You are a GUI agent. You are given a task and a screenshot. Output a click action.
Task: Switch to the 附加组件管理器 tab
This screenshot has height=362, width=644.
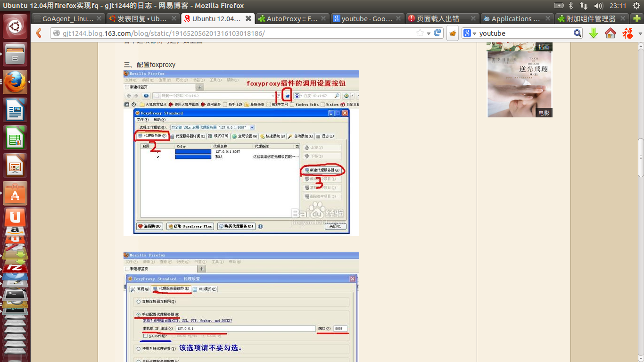[592, 19]
